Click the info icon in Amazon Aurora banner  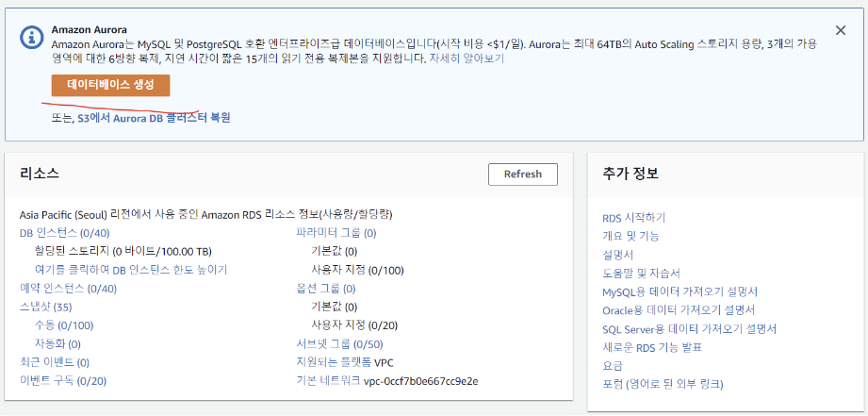(31, 37)
